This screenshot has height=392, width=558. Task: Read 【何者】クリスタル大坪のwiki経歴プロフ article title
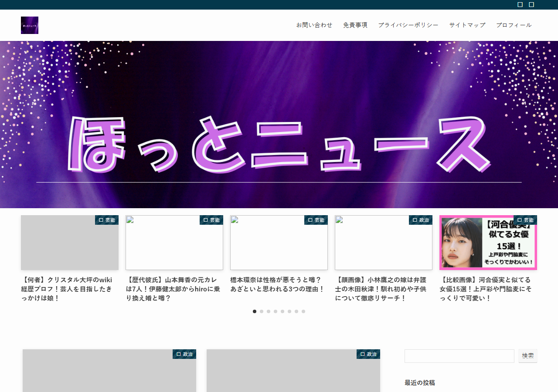[x=67, y=289]
